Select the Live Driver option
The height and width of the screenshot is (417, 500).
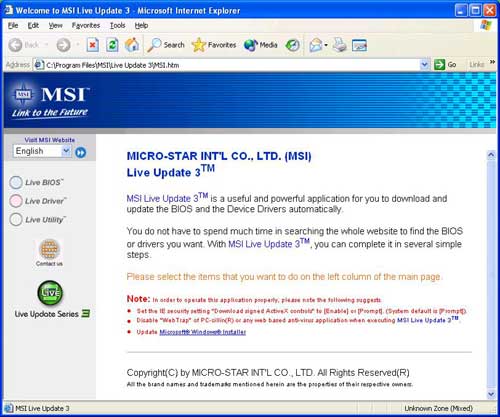tap(38, 201)
